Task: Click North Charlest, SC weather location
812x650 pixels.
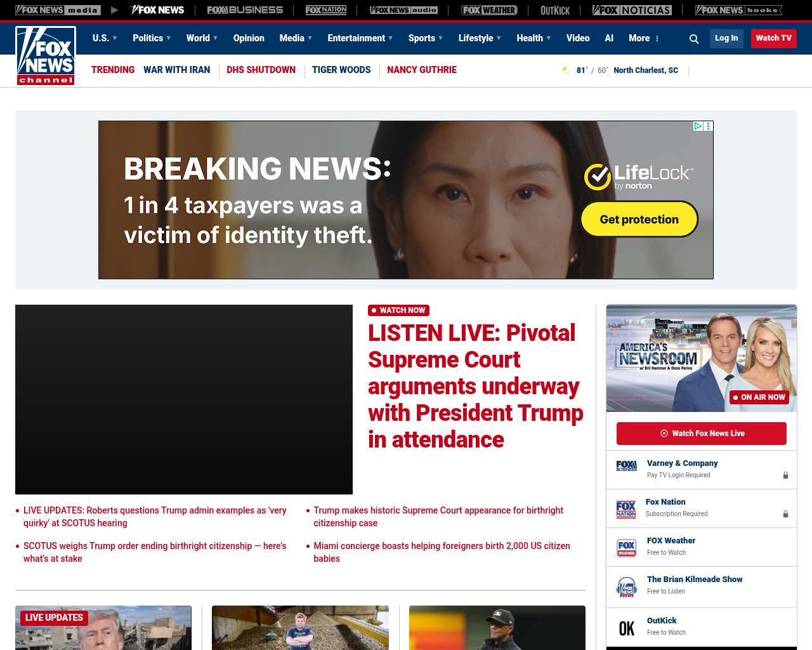Action: [x=646, y=70]
